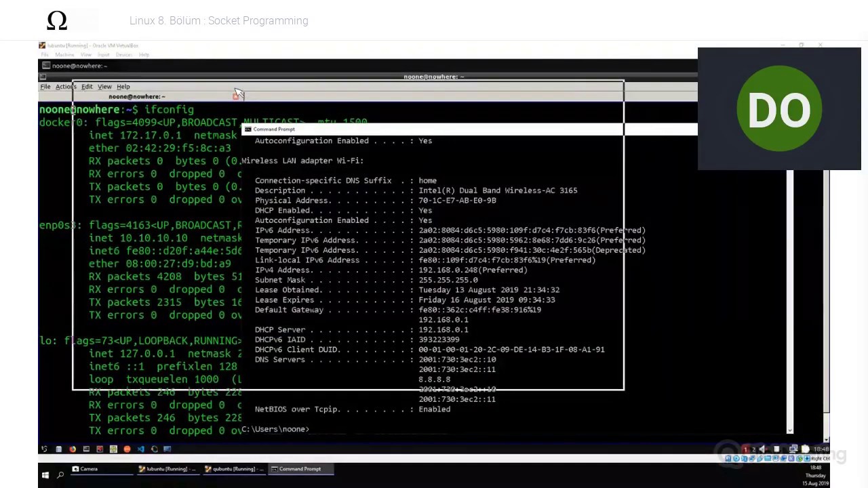Click the VirtualBox mouse integration status icon
Viewport: 868px width, 488px height.
[x=800, y=459]
